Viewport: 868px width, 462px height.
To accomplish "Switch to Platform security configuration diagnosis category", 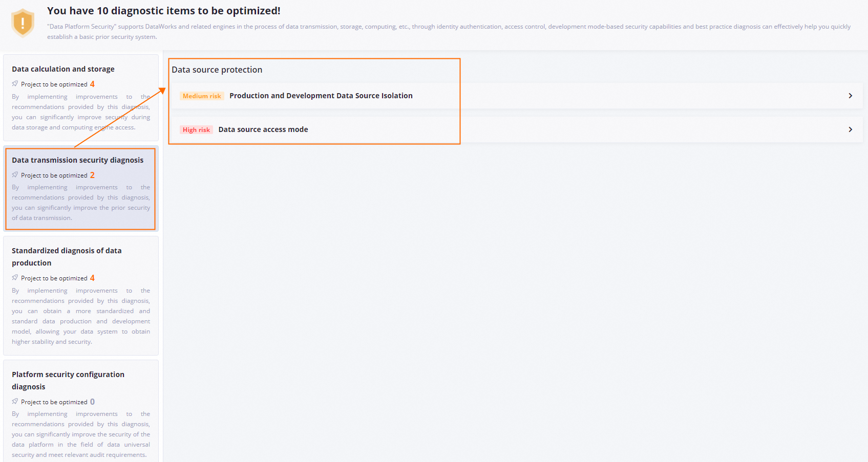I will tap(81, 411).
